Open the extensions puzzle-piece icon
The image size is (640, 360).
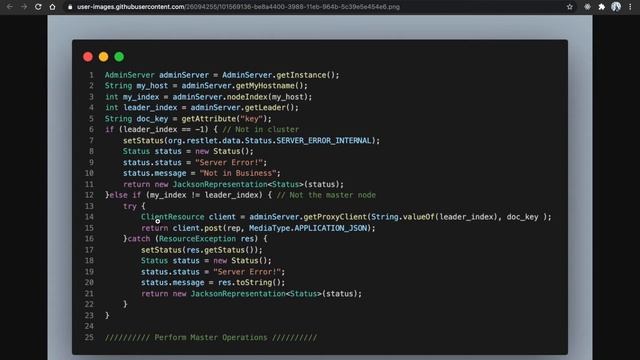click(x=602, y=7)
